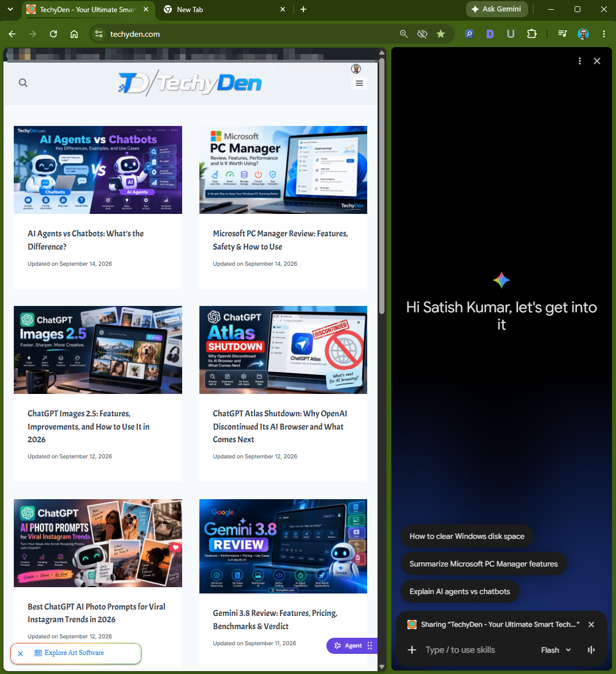Click the bookmark star icon
This screenshot has width=616, height=674.
[441, 34]
